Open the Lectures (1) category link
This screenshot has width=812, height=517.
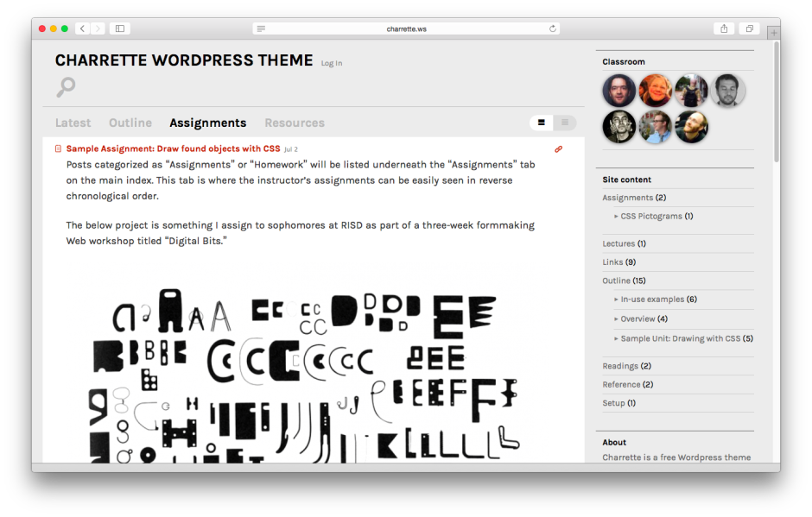coord(624,243)
